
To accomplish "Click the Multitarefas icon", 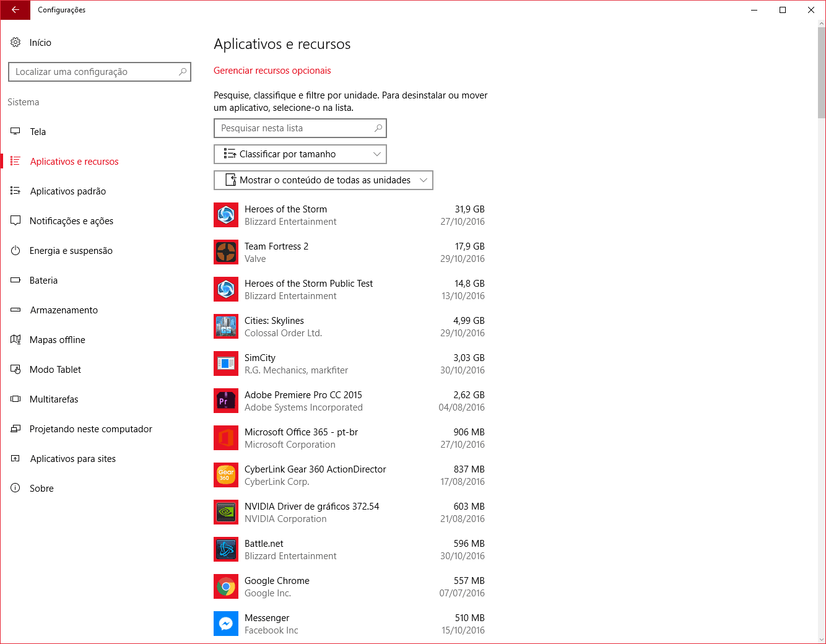I will pos(15,399).
